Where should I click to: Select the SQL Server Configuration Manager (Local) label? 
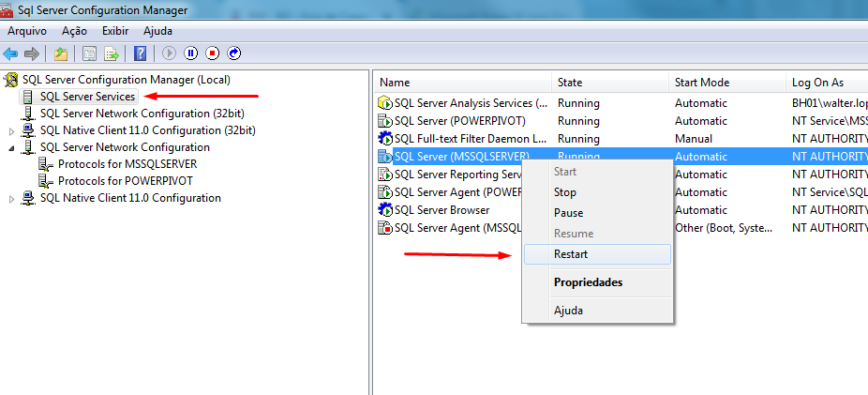coord(127,80)
